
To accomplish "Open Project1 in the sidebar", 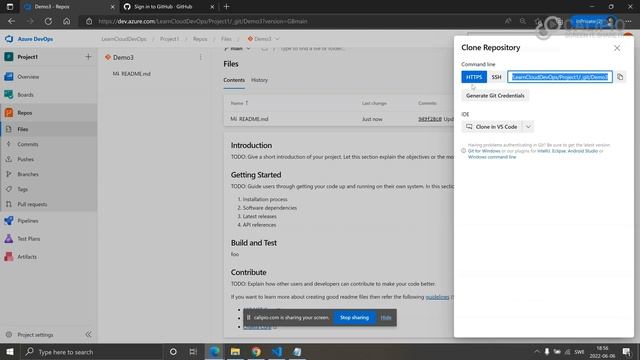I will click(x=28, y=57).
